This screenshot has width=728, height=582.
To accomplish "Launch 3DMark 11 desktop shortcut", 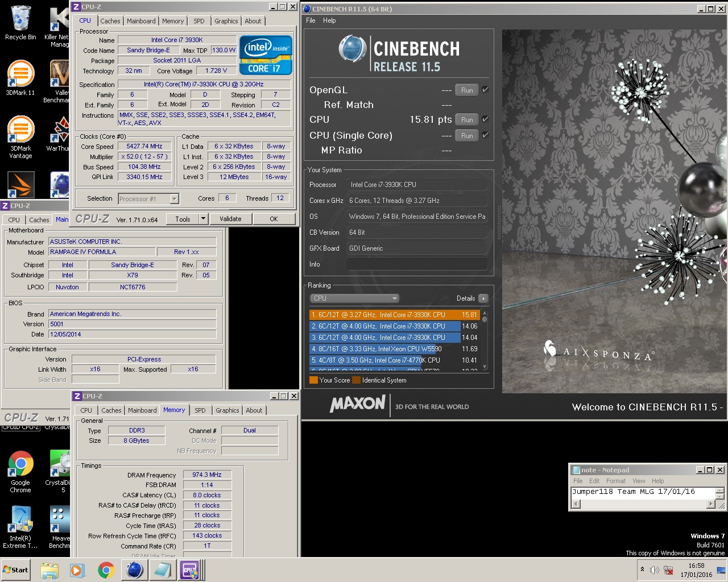I will [20, 78].
